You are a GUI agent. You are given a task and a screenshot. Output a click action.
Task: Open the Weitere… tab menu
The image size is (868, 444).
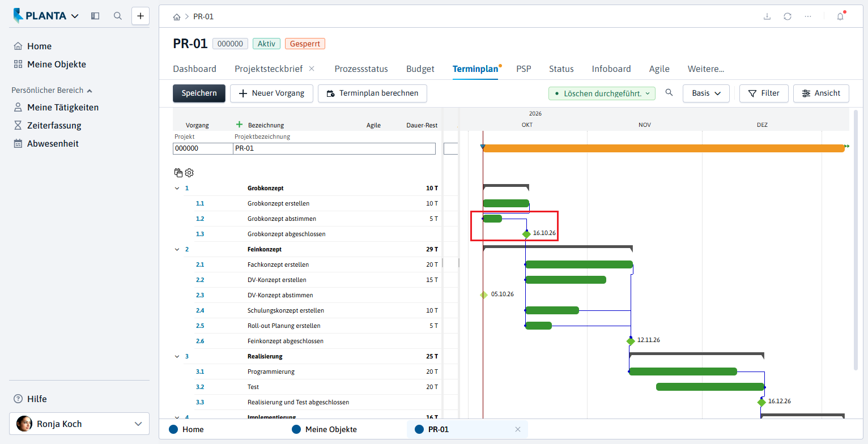(x=706, y=69)
